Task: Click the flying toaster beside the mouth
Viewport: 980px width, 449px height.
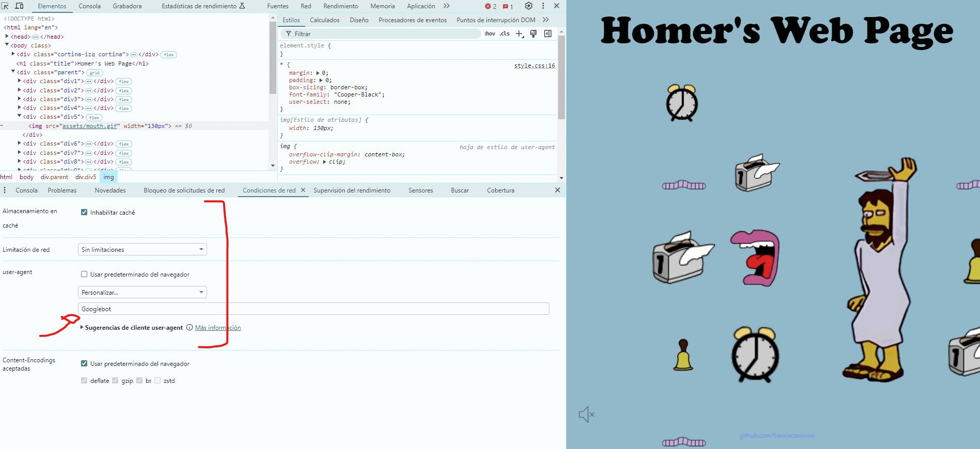Action: (683, 257)
